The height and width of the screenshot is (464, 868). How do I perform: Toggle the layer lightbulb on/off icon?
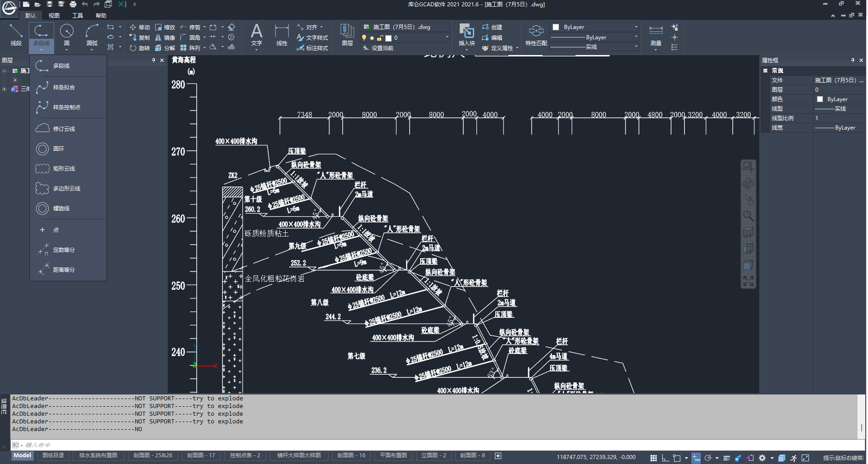(x=364, y=38)
